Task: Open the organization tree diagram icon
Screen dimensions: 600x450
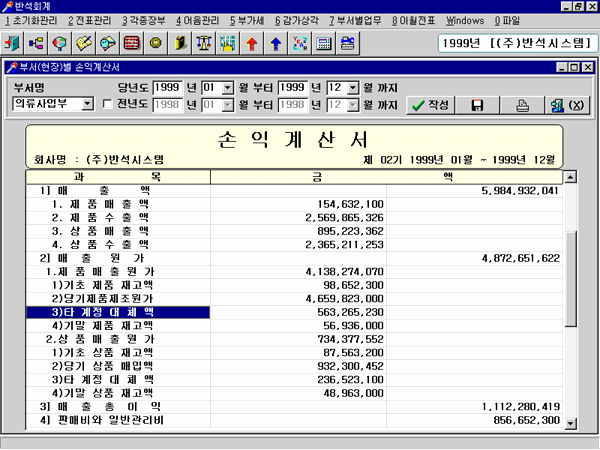Action: coord(36,43)
